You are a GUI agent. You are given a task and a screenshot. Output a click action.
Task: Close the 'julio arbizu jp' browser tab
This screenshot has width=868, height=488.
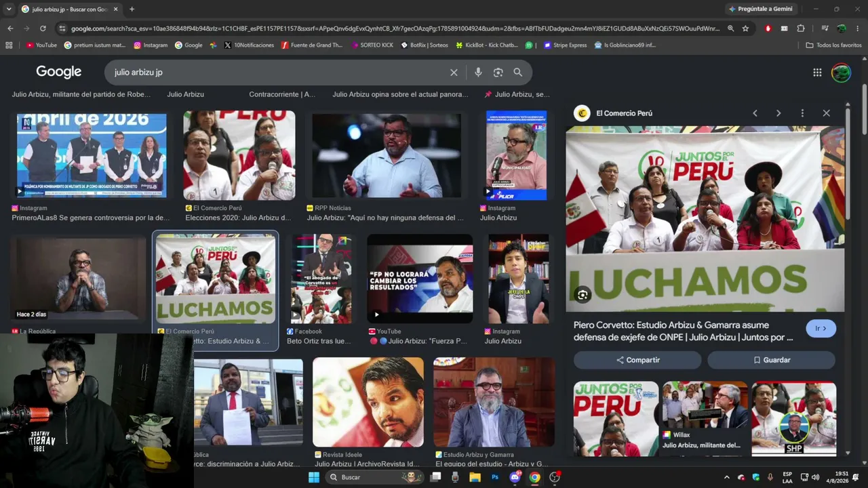pyautogui.click(x=116, y=9)
